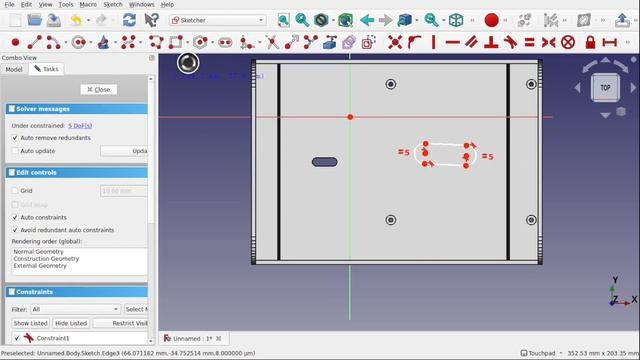The height and width of the screenshot is (360, 640).
Task: Switch to isometric view cube icon
Action: click(x=456, y=20)
